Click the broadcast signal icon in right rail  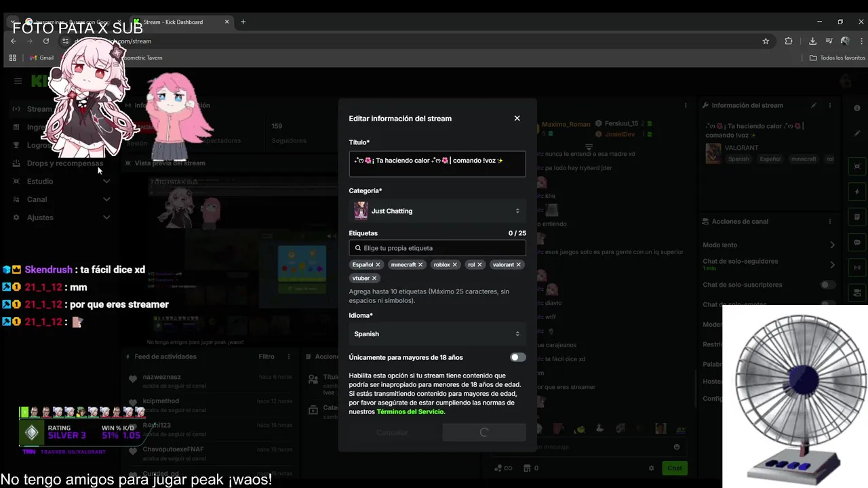click(857, 267)
